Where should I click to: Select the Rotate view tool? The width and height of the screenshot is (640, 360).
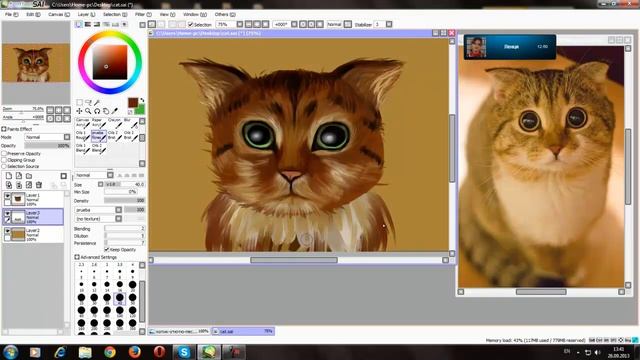[x=97, y=111]
